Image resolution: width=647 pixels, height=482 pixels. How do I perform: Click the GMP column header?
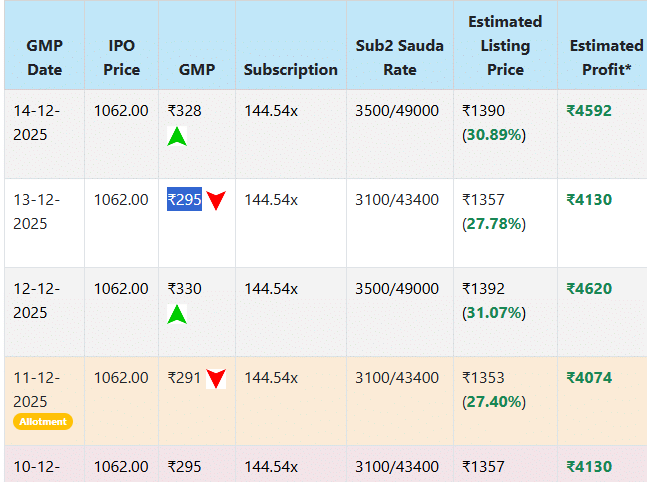(x=196, y=69)
